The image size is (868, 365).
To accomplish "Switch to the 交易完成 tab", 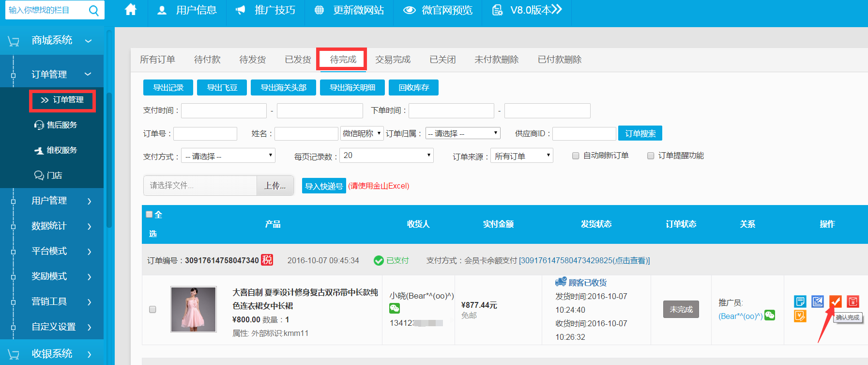I will (393, 60).
